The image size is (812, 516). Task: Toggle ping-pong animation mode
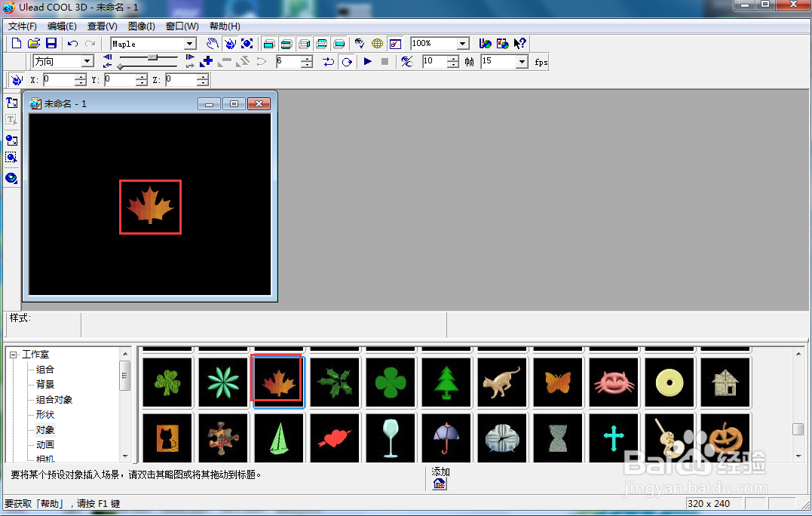(x=328, y=62)
